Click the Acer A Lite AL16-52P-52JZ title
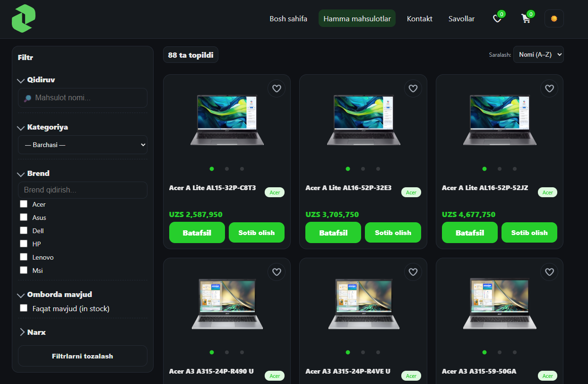 click(x=485, y=188)
